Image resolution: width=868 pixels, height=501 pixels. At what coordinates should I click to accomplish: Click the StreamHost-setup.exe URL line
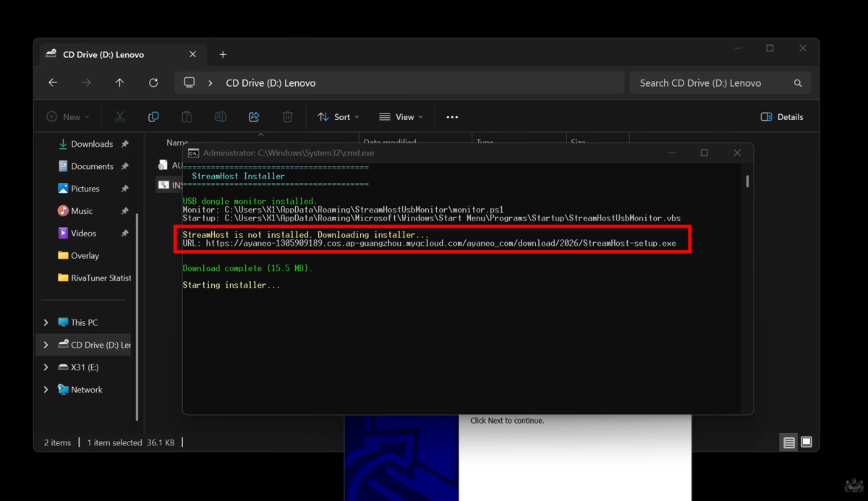[429, 243]
